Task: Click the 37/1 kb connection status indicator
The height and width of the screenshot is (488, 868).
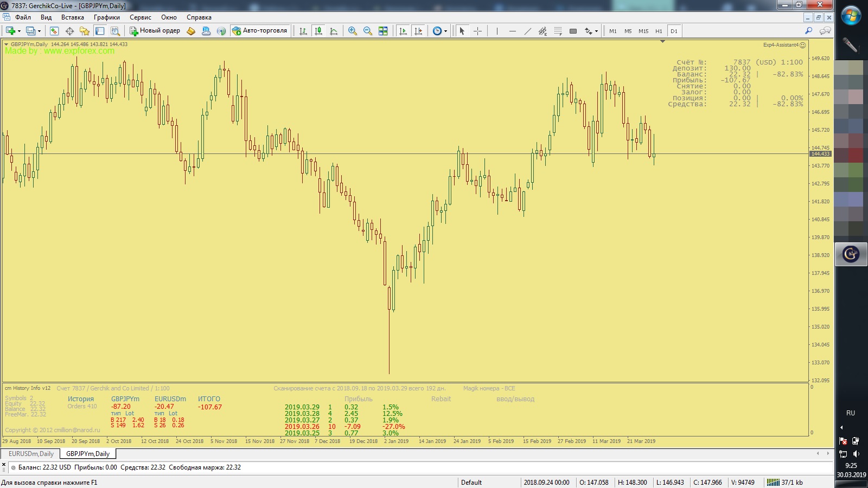Action: point(786,483)
